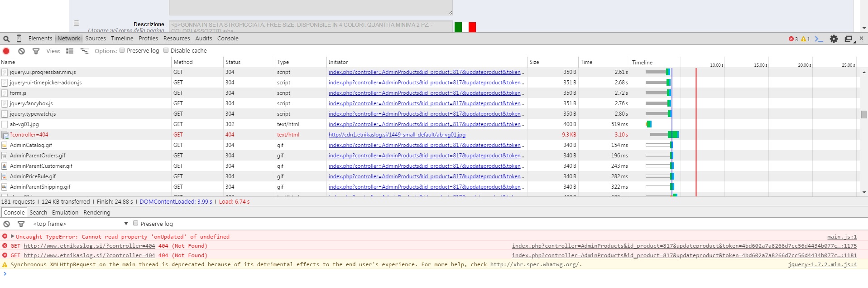Switch to the Timeline panel
This screenshot has height=288, width=868.
coord(122,39)
